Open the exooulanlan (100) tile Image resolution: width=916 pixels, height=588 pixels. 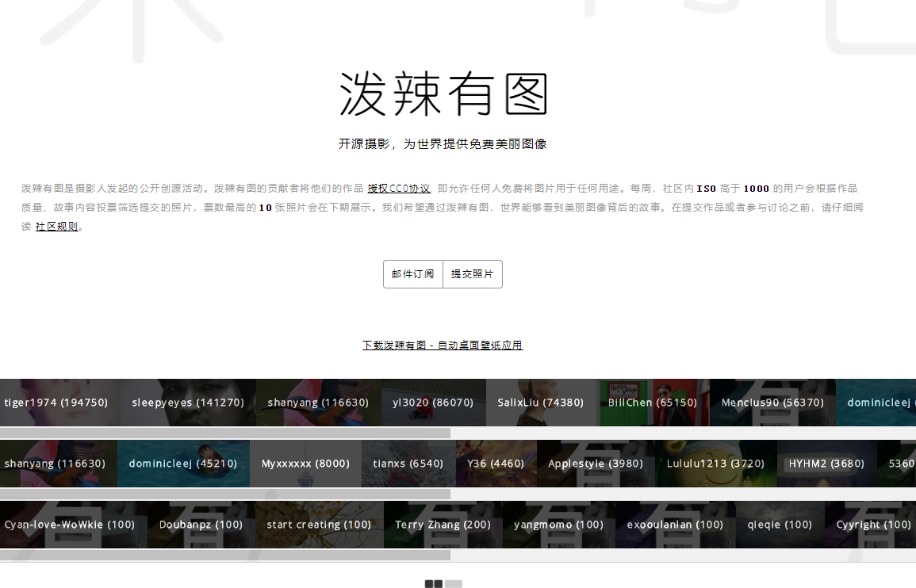click(676, 525)
